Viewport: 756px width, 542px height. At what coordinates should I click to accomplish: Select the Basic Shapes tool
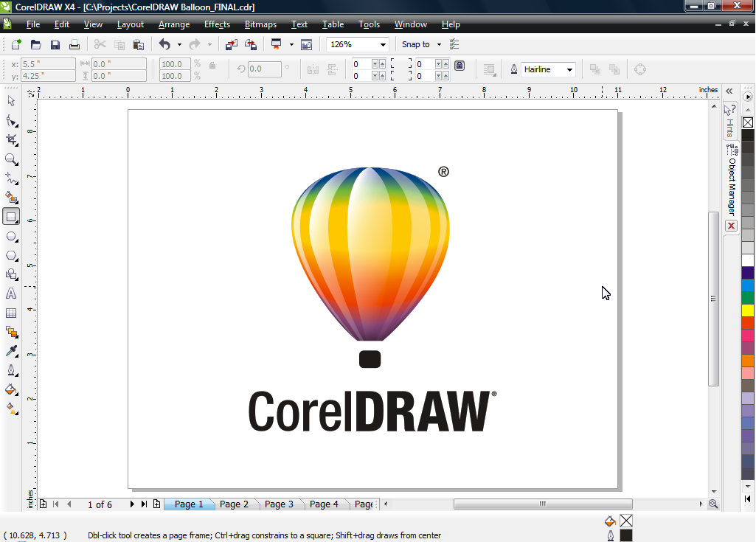(11, 274)
